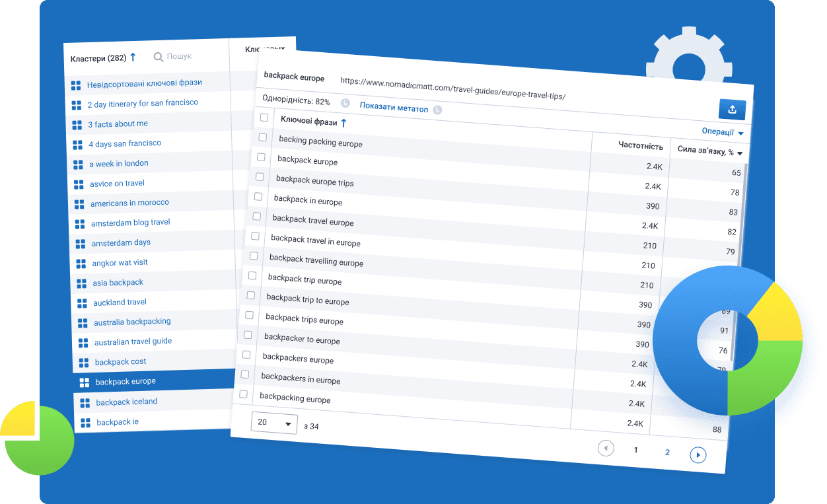827x504 pixels.
Task: Open the rows-per-page dropdown showing 20
Action: pos(274,423)
